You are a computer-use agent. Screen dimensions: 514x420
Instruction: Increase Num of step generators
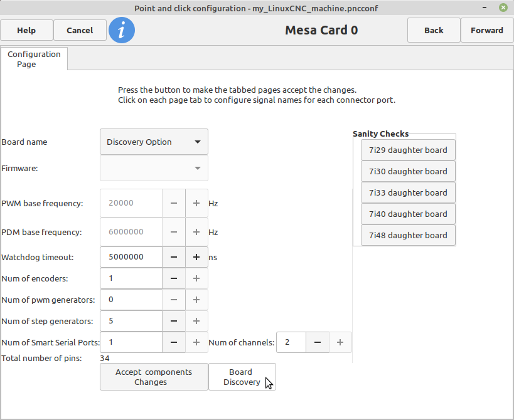point(196,321)
